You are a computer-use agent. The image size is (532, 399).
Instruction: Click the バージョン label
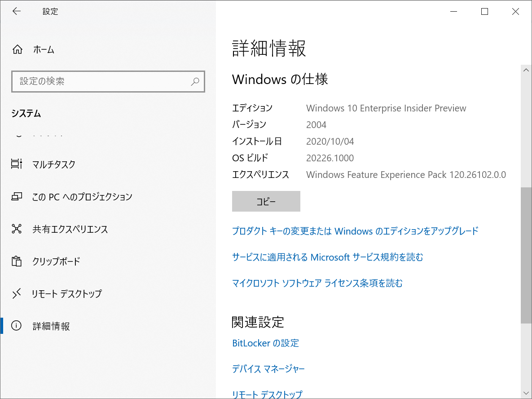249,124
